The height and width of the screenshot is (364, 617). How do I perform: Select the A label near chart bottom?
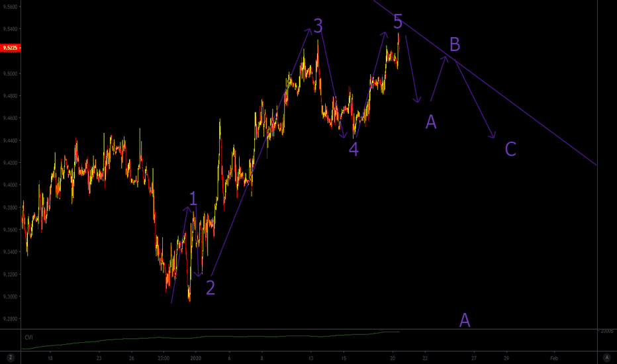tap(465, 320)
